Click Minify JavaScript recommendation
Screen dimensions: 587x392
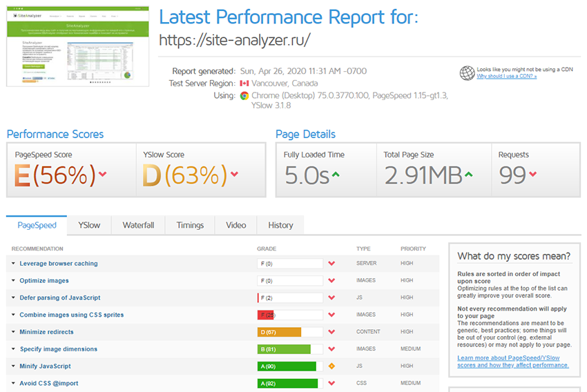coord(45,366)
